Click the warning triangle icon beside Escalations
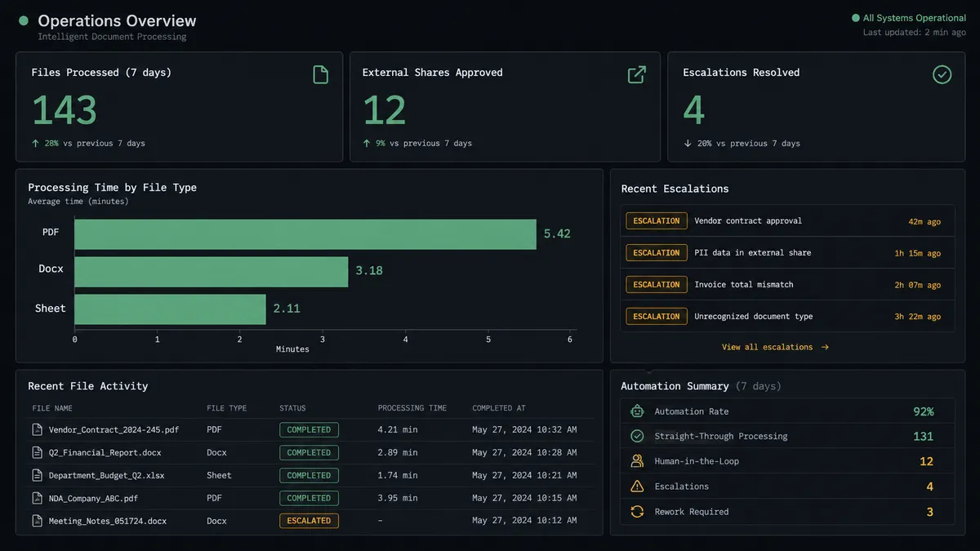The height and width of the screenshot is (551, 980). pos(637,487)
